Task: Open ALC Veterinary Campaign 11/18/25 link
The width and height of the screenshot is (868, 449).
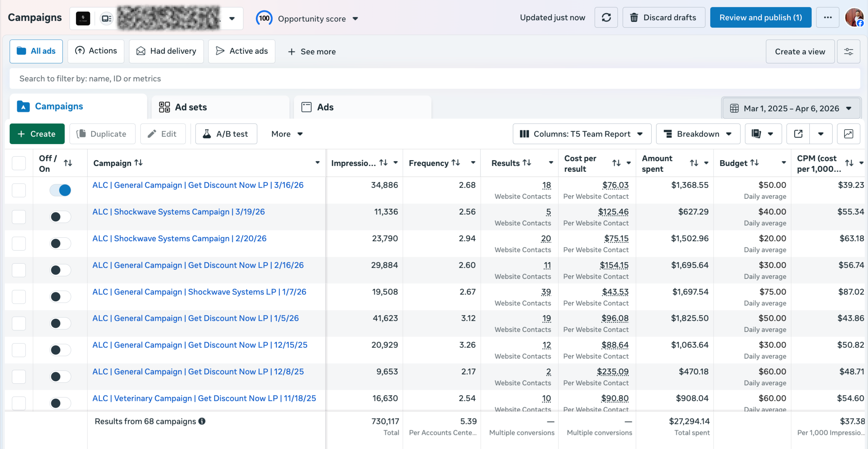Action: point(204,399)
